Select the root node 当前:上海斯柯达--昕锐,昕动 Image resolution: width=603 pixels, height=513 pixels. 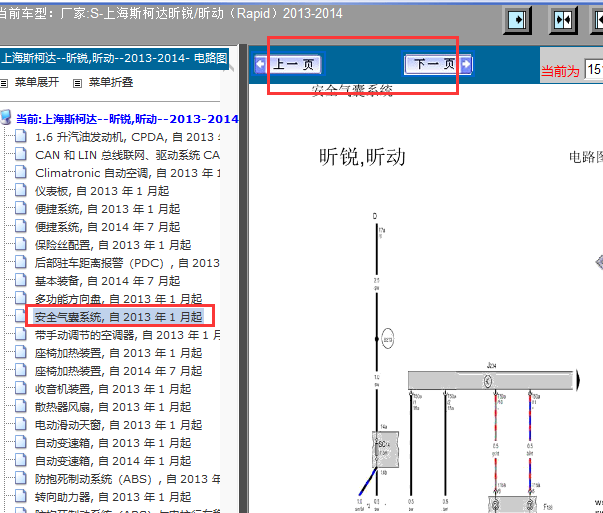[x=127, y=119]
